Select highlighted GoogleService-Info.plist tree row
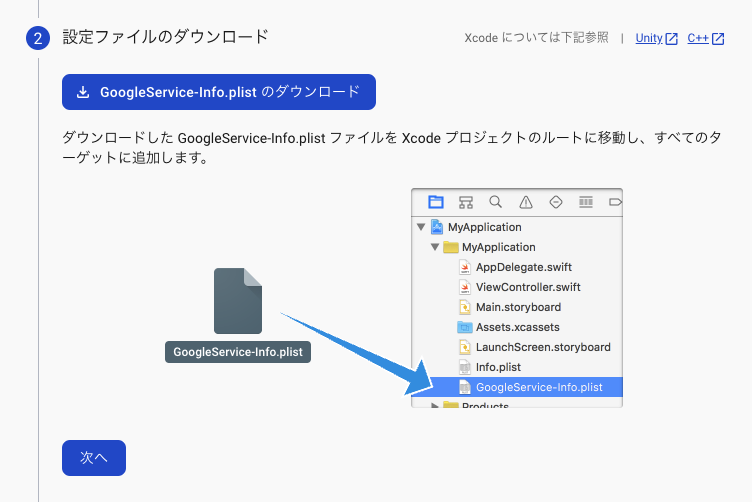 517,387
